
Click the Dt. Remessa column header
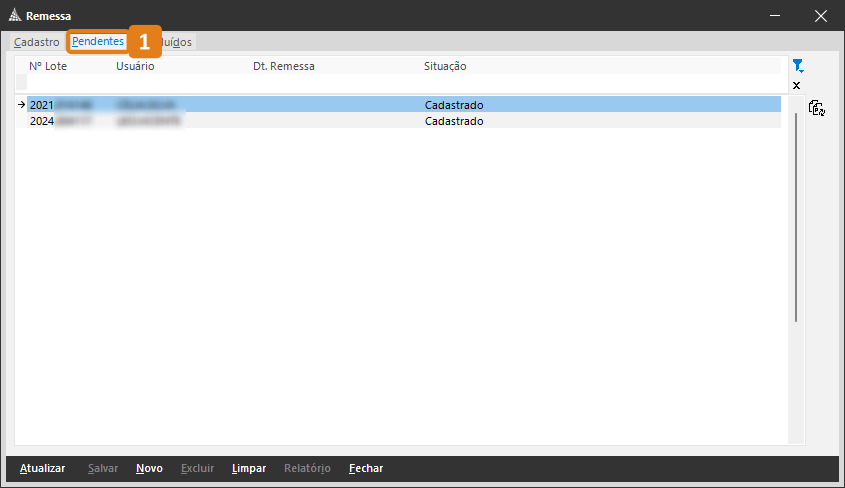283,66
